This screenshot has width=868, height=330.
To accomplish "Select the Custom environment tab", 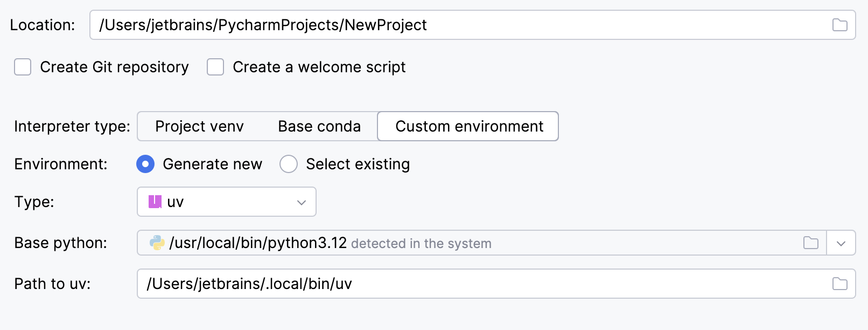I will [468, 126].
